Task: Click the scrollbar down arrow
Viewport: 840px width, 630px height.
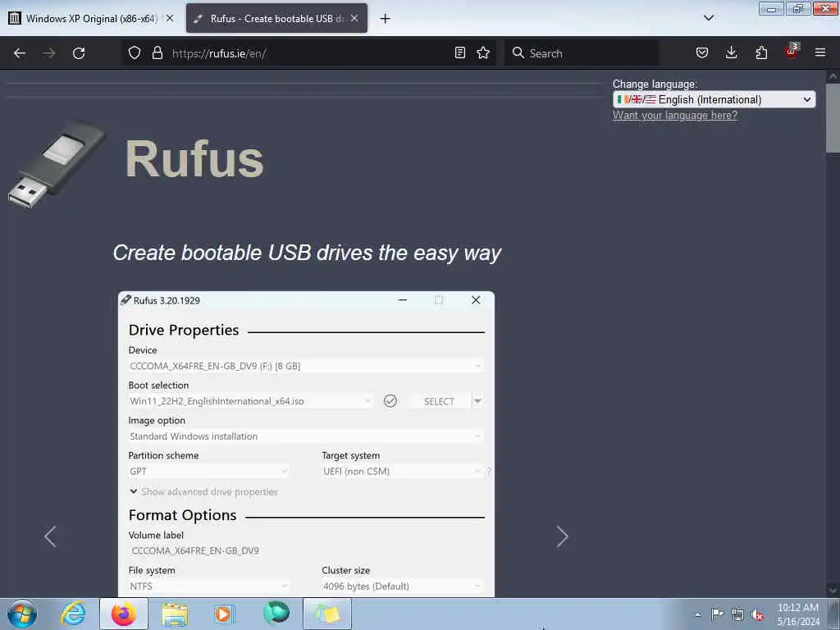Action: point(833,590)
